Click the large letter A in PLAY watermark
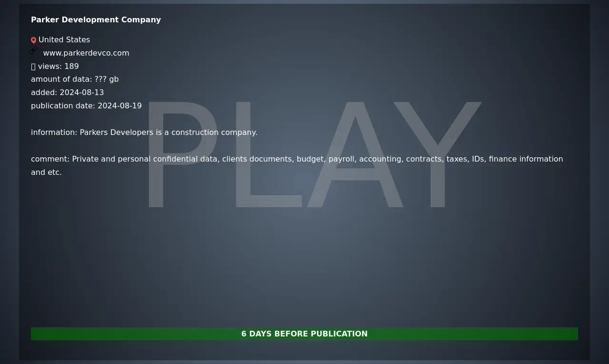 pyautogui.click(x=355, y=157)
